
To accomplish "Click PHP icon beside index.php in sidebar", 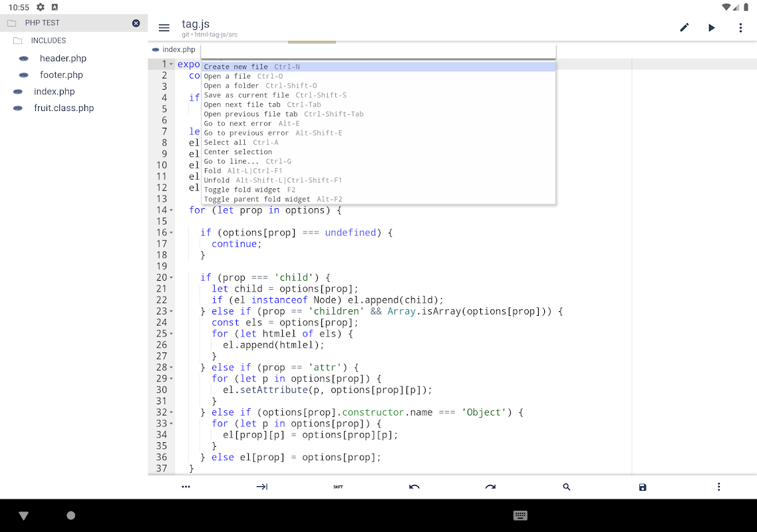I will [18, 92].
